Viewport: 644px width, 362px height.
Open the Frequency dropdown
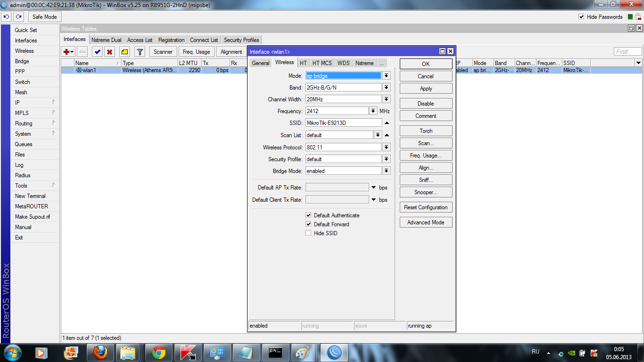pyautogui.click(x=373, y=111)
